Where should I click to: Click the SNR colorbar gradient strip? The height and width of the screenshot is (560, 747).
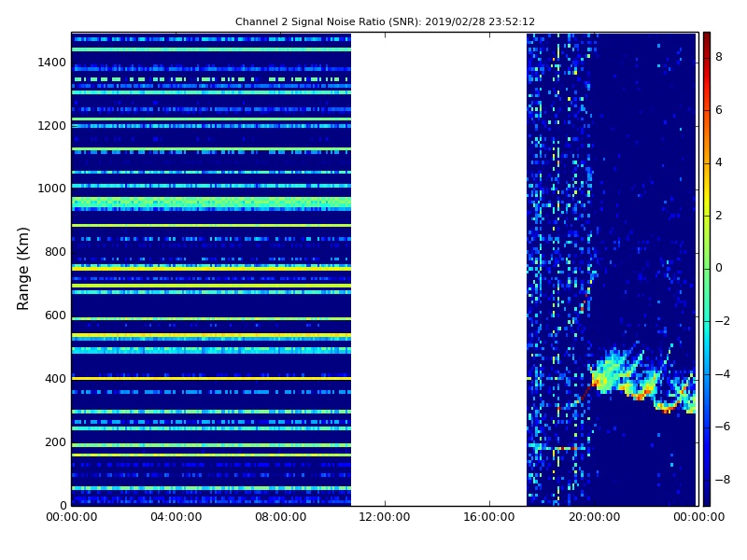(707, 269)
